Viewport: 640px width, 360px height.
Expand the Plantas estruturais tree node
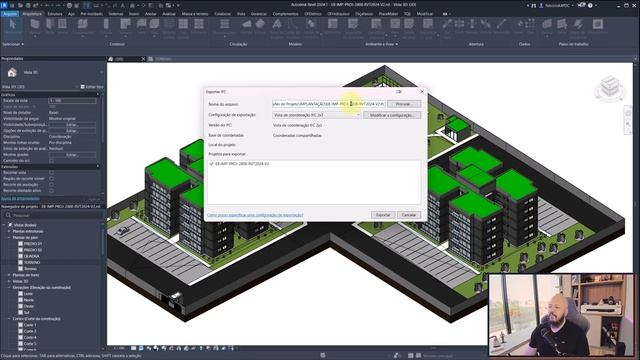9,231
